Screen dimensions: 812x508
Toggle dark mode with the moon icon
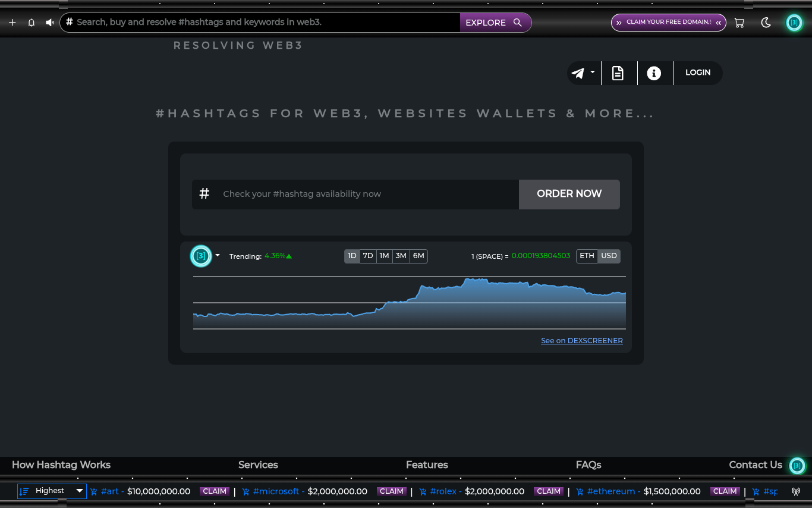[766, 23]
